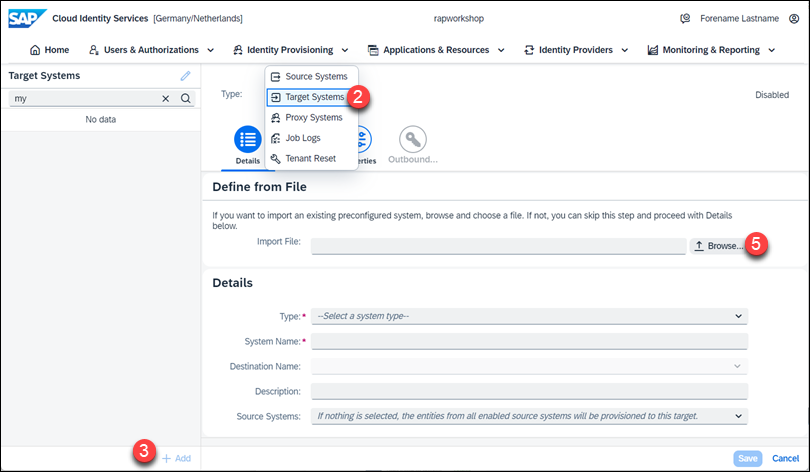Click the pencil edit icon in Target Systems
The width and height of the screenshot is (810, 472).
[x=185, y=76]
